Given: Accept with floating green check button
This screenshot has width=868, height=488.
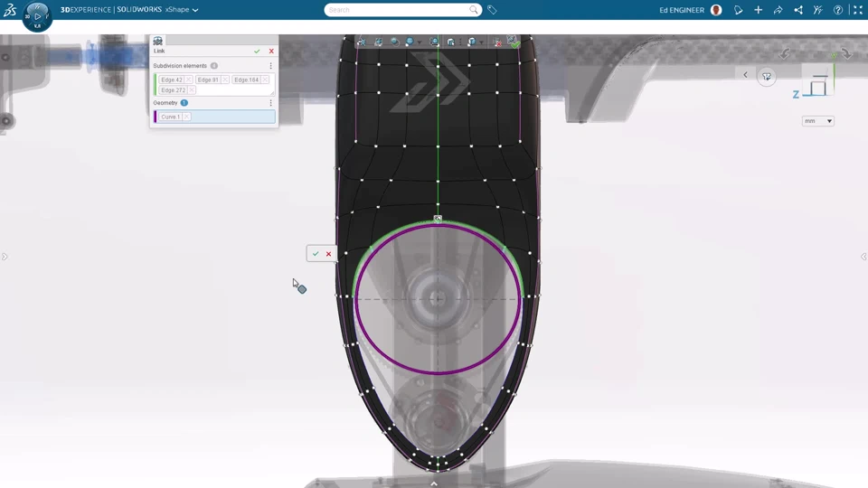Looking at the screenshot, I should pyautogui.click(x=316, y=253).
